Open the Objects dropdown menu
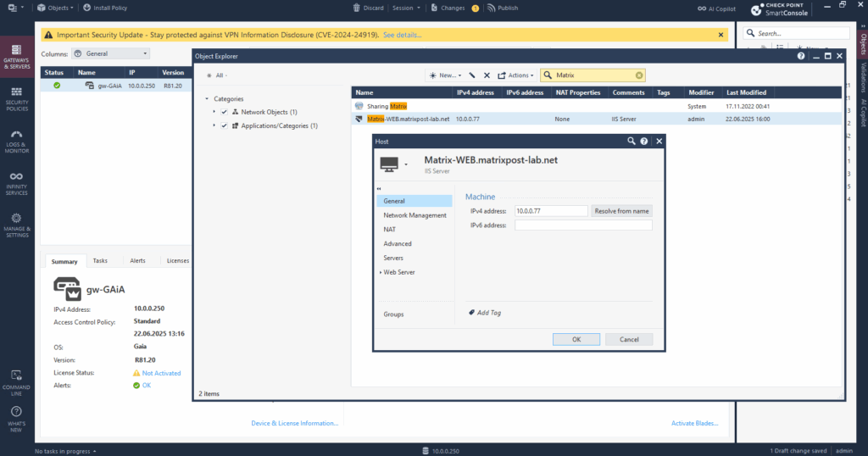The height and width of the screenshot is (456, 868). [55, 8]
